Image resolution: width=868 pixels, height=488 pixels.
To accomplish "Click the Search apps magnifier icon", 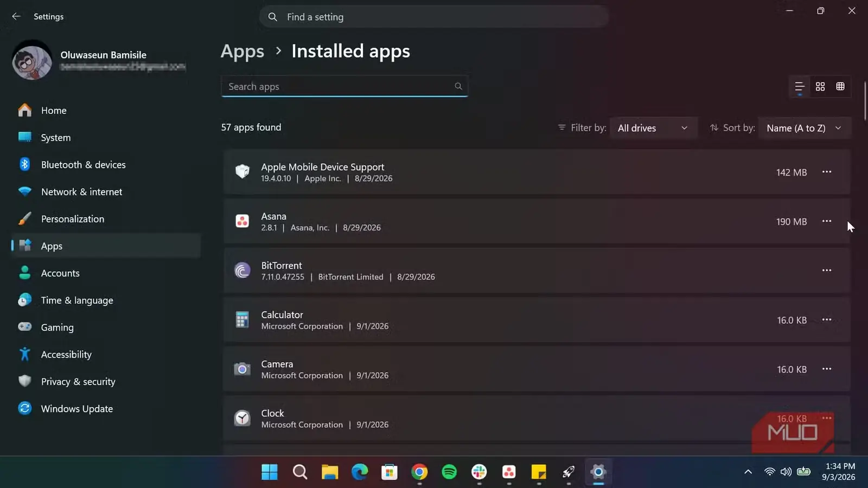I will 458,86.
